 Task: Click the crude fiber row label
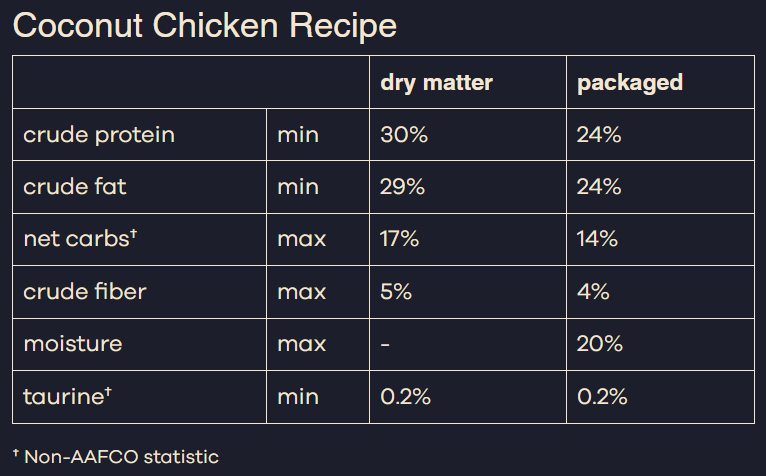pyautogui.click(x=85, y=291)
